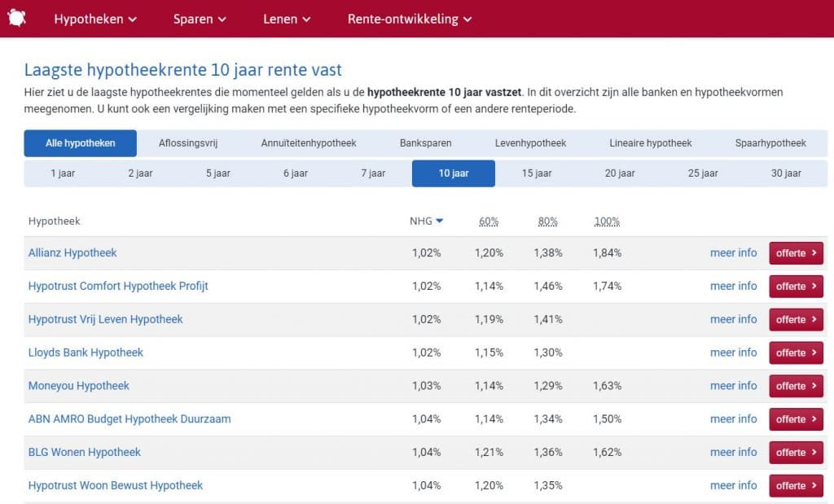Select the 30 jaar period
Screen dimensions: 834x504
pyautogui.click(x=786, y=173)
